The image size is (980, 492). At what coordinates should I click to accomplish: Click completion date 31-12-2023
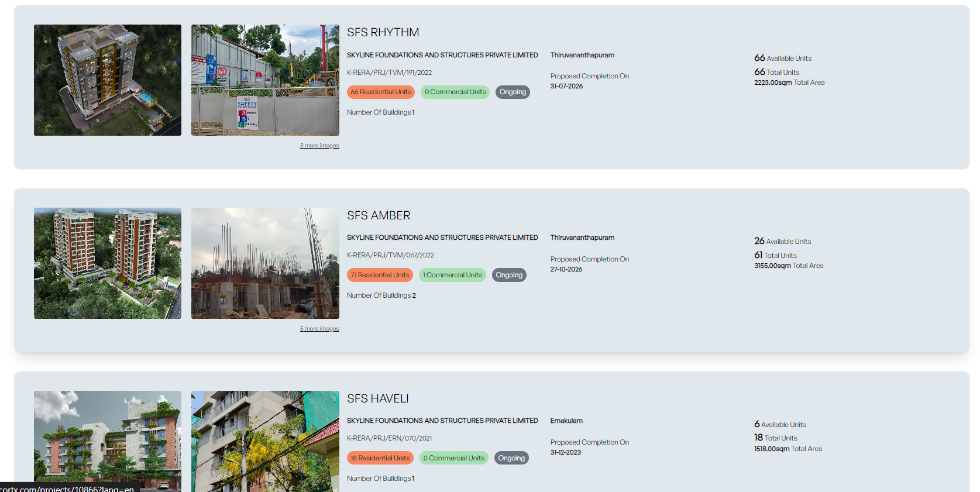566,453
